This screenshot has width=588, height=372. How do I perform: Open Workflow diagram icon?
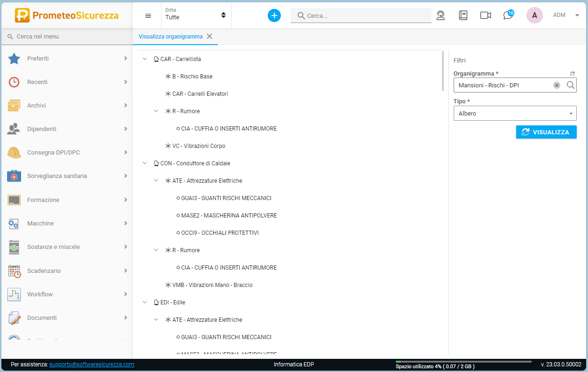pos(14,294)
